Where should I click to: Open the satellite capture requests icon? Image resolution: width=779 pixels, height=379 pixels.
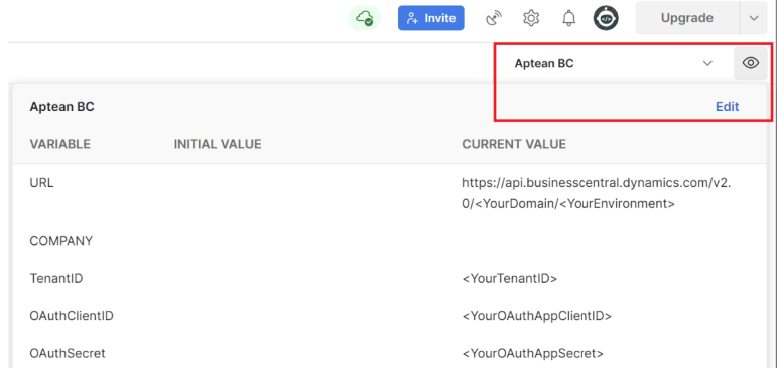coord(493,18)
